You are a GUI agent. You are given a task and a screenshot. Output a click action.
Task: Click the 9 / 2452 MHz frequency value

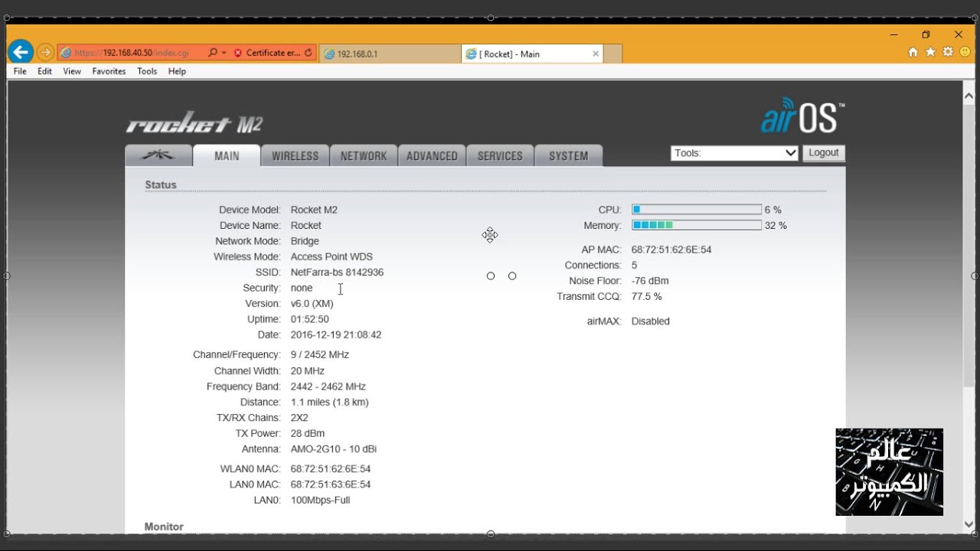(x=320, y=355)
